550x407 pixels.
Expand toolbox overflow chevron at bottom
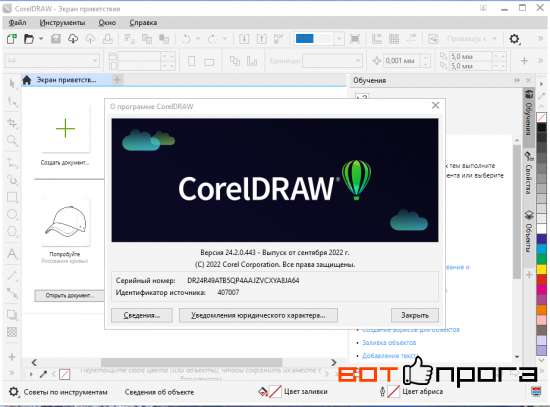12,373
